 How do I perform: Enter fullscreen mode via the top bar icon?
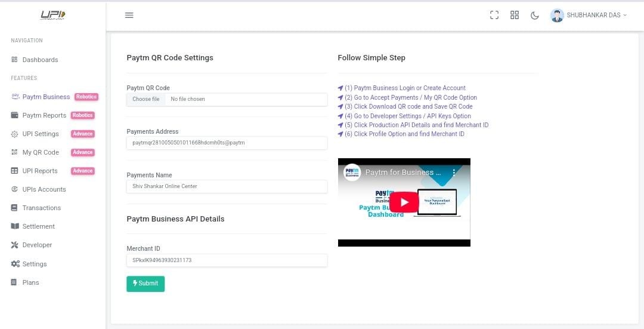[494, 15]
